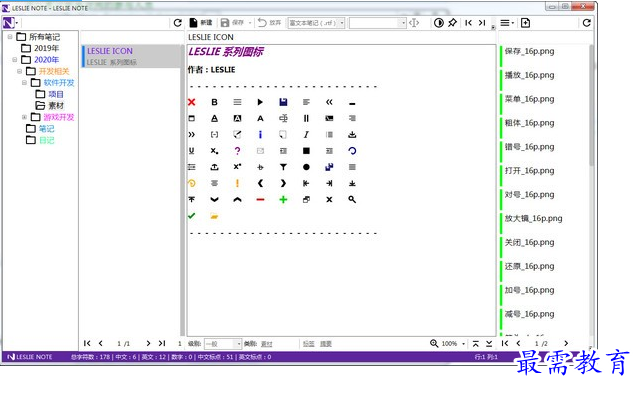Jump to first using top toolbar icon
This screenshot has width=638, height=394.
[x=468, y=23]
